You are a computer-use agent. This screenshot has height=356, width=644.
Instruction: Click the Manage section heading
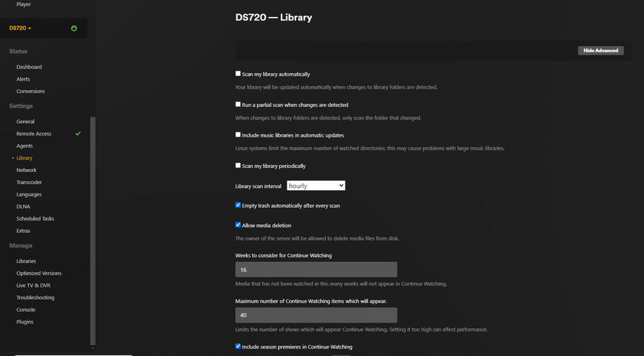coord(20,246)
